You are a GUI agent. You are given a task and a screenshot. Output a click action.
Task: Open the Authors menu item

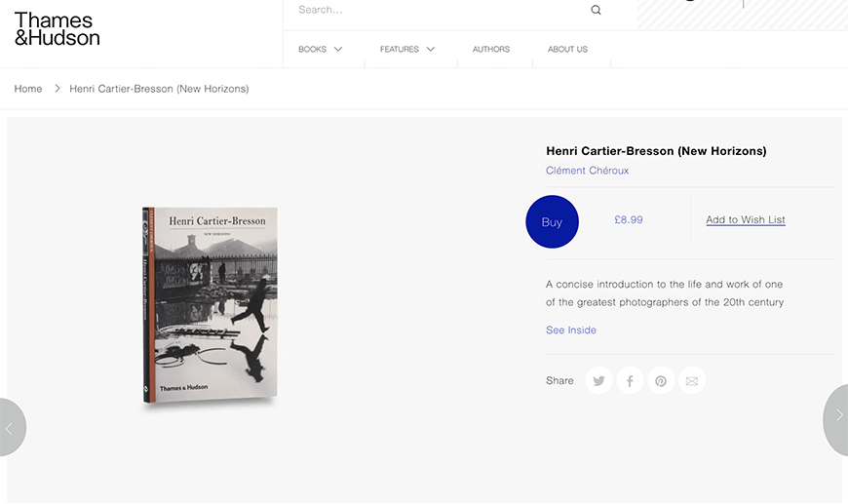point(491,49)
